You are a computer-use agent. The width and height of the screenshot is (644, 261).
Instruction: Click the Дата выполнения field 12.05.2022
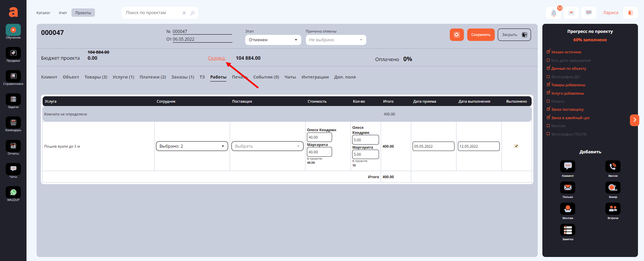click(x=478, y=146)
